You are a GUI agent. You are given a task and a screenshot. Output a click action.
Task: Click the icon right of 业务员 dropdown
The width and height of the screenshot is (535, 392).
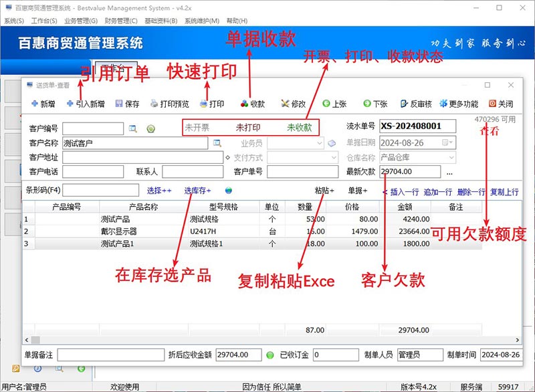[x=332, y=143]
